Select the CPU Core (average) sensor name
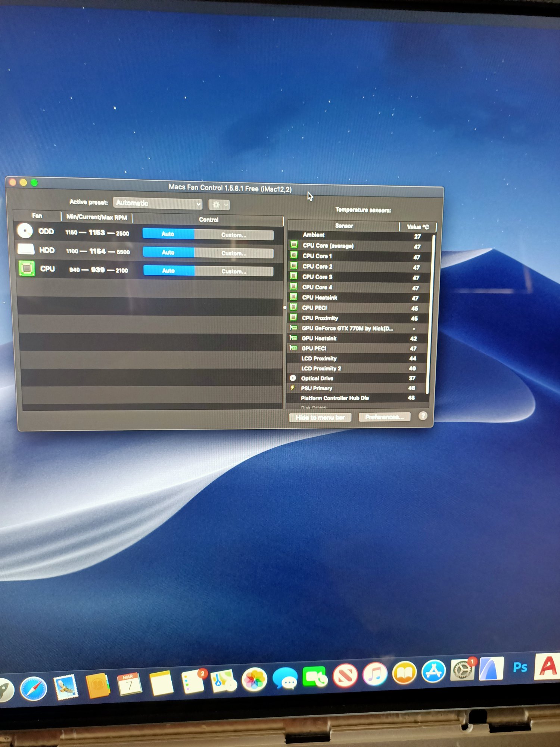Image resolution: width=560 pixels, height=747 pixels. pos(328,246)
